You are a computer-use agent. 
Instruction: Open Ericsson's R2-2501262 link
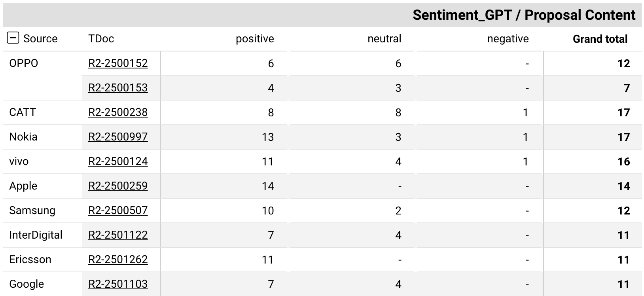[118, 260]
